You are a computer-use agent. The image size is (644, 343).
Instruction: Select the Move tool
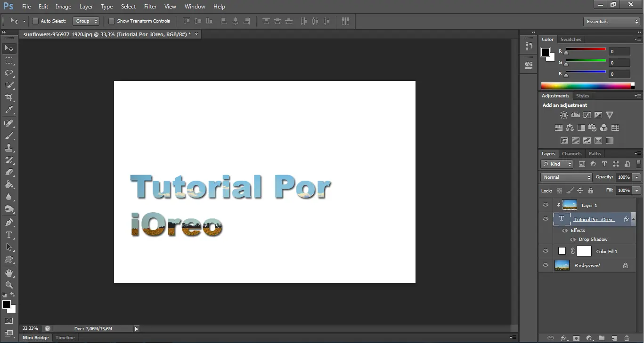9,48
